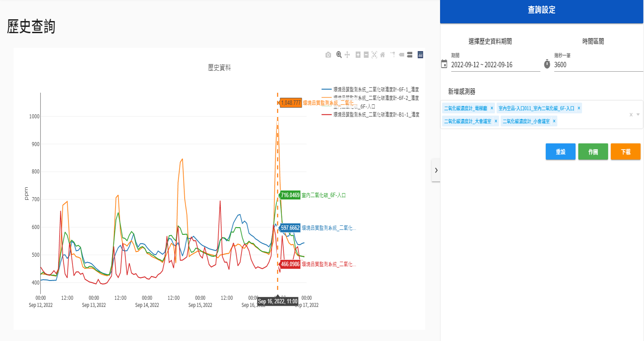The width and height of the screenshot is (644, 341).
Task: Click the 查詢設定 panel header
Action: click(x=542, y=10)
